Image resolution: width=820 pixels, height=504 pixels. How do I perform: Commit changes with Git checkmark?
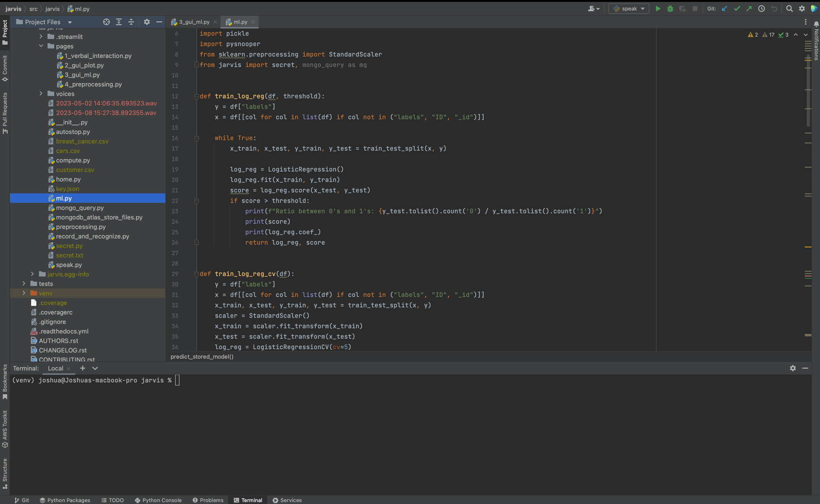[x=737, y=9]
